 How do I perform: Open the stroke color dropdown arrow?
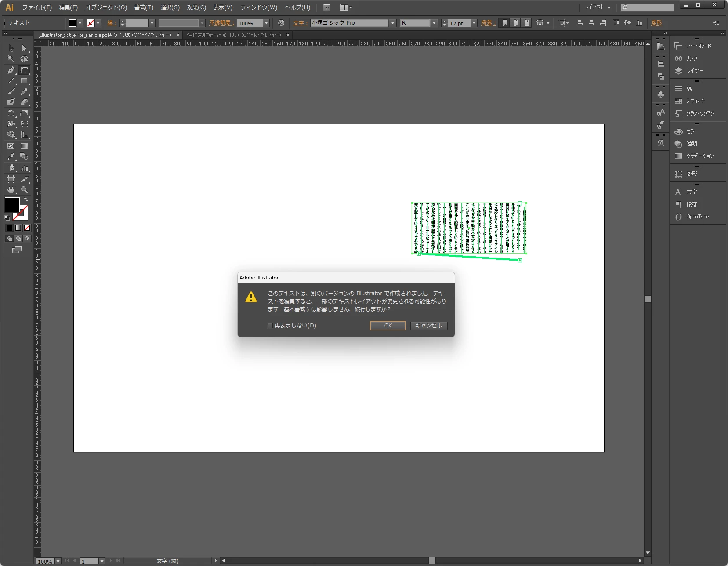click(x=98, y=23)
